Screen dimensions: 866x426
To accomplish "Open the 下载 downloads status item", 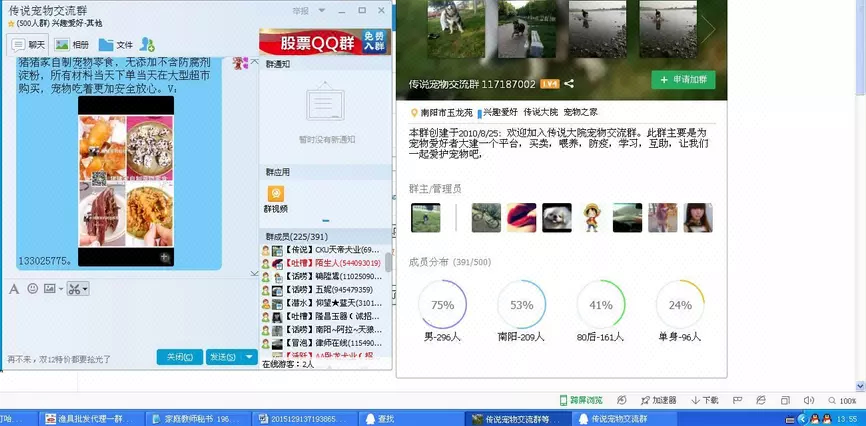I will (x=705, y=401).
